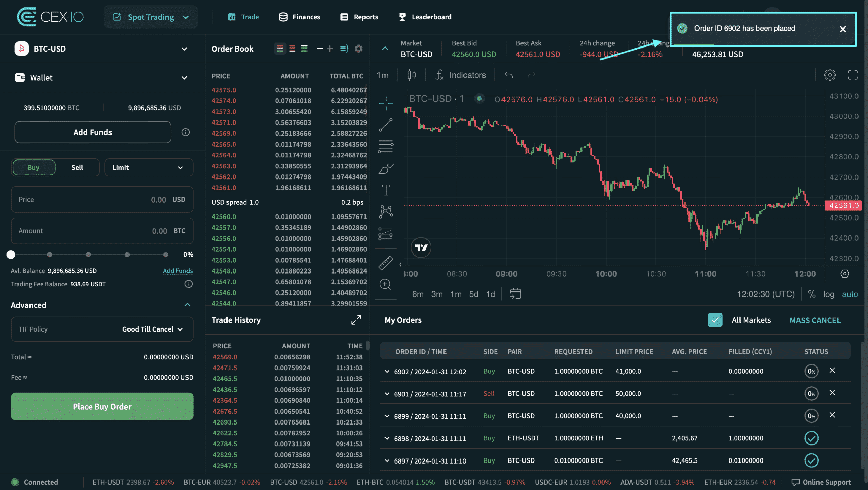Select the crosshair cursor tool in chart
Screen dimensions: 868x490
pyautogui.click(x=386, y=103)
